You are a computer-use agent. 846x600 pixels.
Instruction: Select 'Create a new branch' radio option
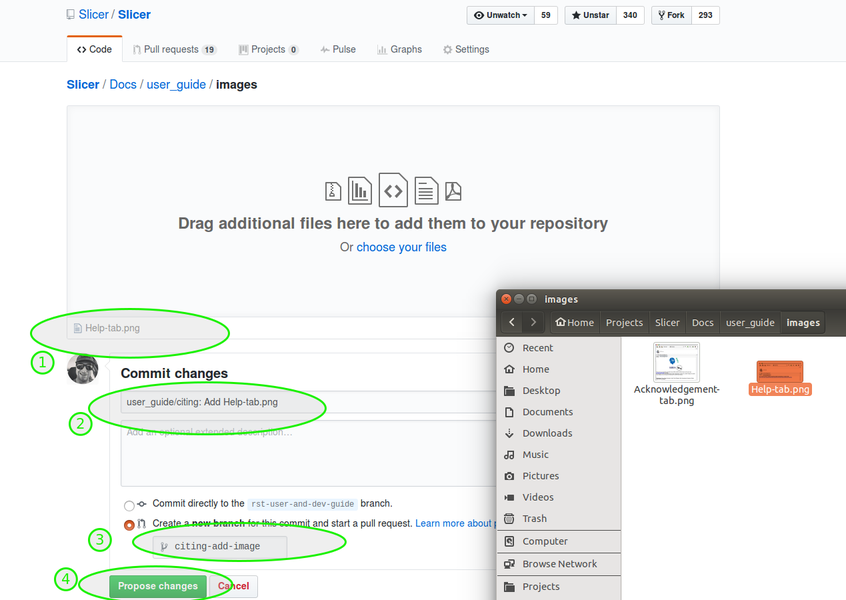click(129, 525)
